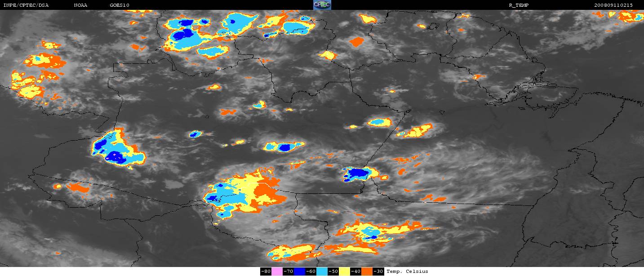This screenshot has width=644, height=276.
Task: Click the NOAA label in header
Action: (x=81, y=5)
